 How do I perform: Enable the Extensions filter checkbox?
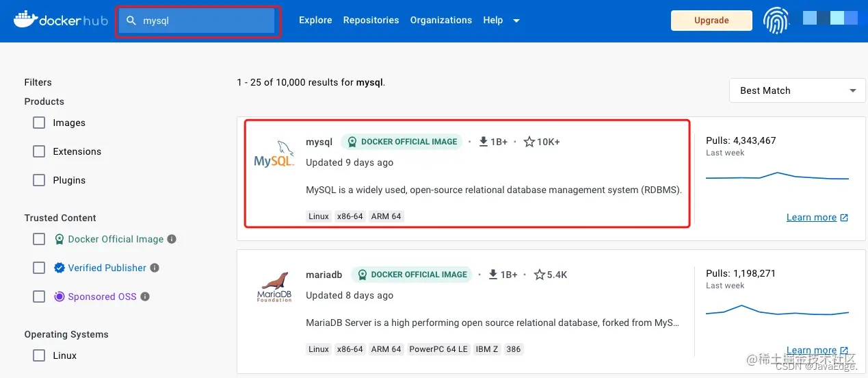(39, 151)
